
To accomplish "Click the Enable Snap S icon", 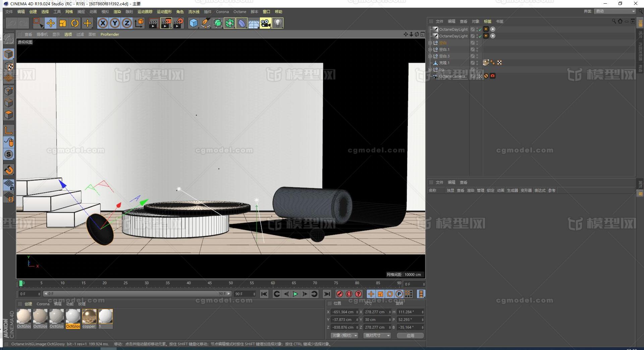I will point(9,154).
